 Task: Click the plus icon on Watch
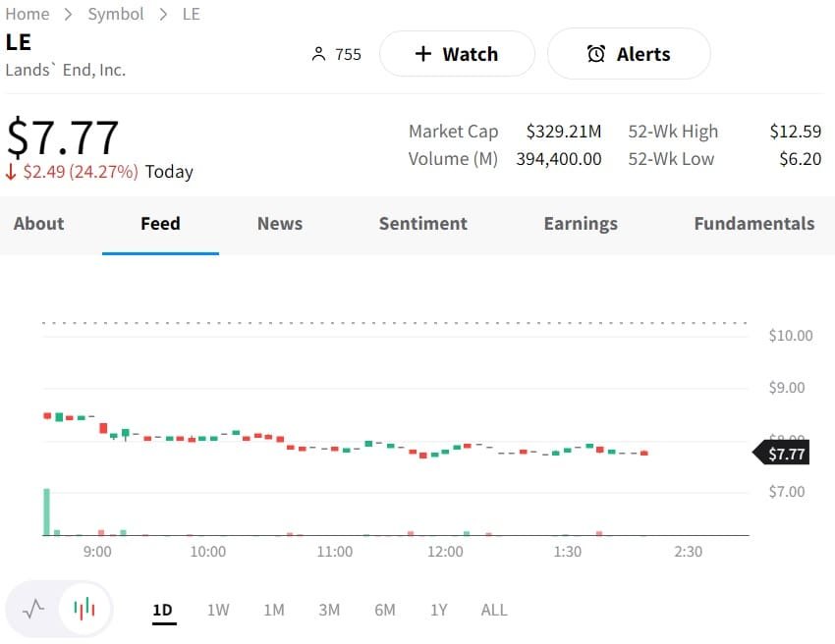[x=423, y=54]
